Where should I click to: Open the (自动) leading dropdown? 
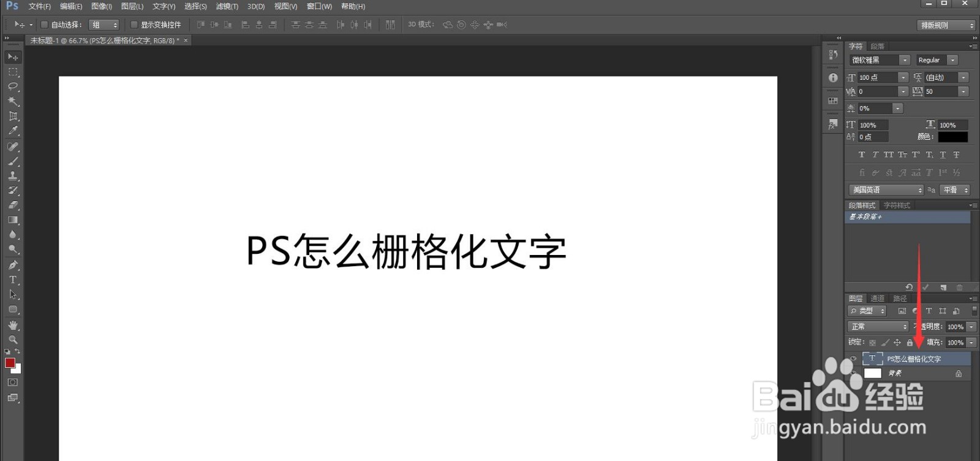click(963, 77)
